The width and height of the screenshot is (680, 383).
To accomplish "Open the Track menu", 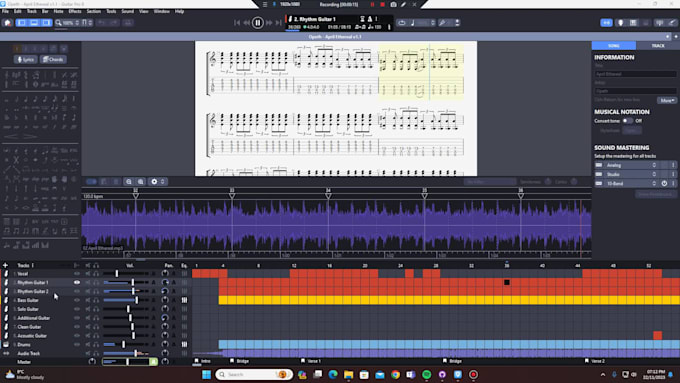I will [x=32, y=11].
